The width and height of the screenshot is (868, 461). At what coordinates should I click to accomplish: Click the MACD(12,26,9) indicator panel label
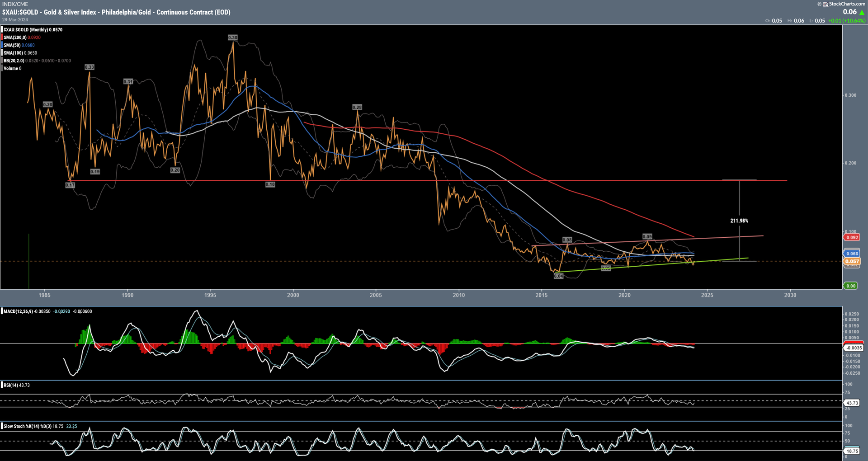click(x=18, y=311)
